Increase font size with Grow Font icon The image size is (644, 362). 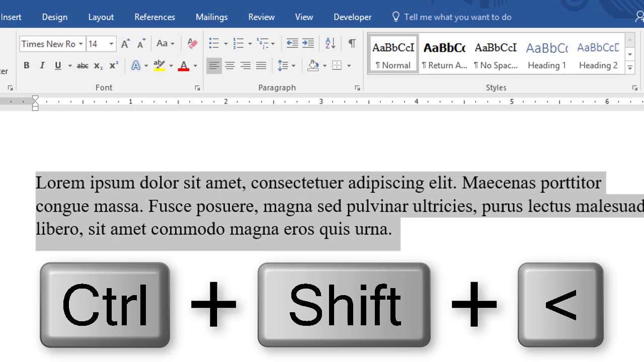[125, 44]
